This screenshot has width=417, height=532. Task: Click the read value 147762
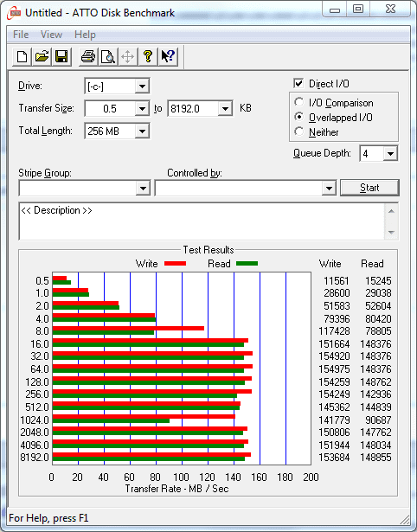pos(375,432)
